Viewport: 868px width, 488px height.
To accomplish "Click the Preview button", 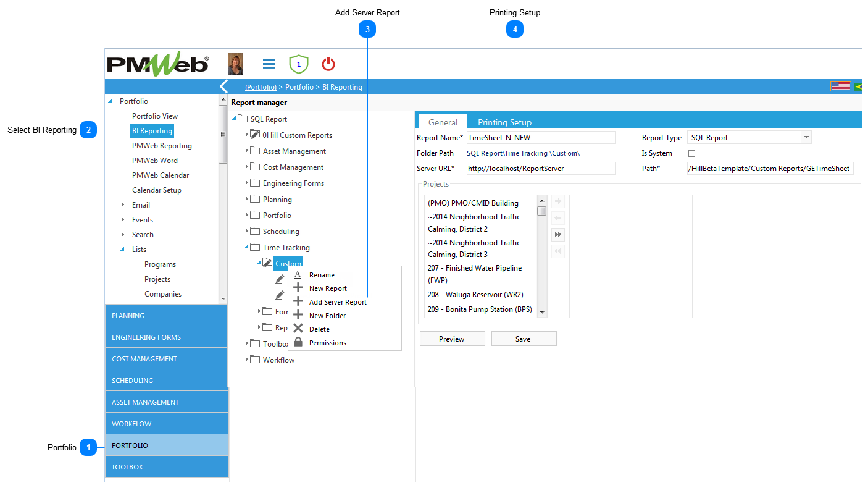I will point(452,339).
